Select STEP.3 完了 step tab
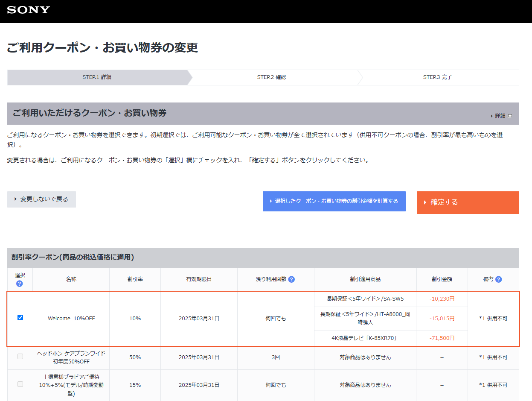Viewport: 532px width, 401px height. [x=437, y=77]
